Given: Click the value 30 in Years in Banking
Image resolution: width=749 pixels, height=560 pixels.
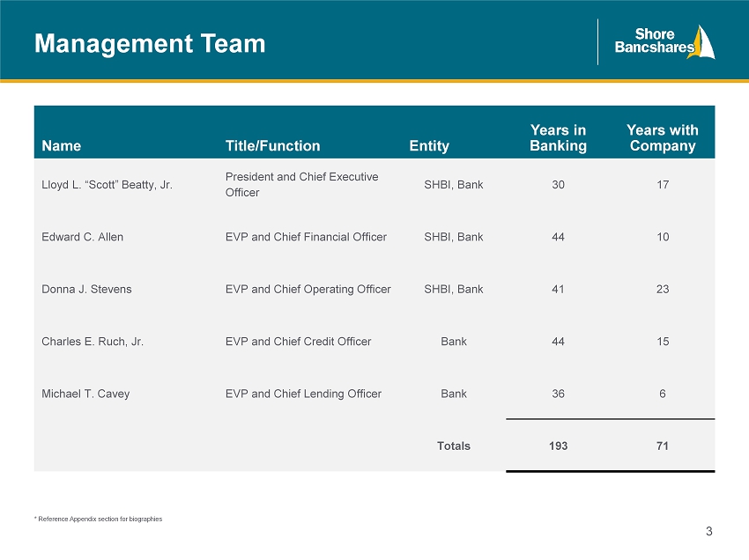Looking at the screenshot, I should point(558,185).
